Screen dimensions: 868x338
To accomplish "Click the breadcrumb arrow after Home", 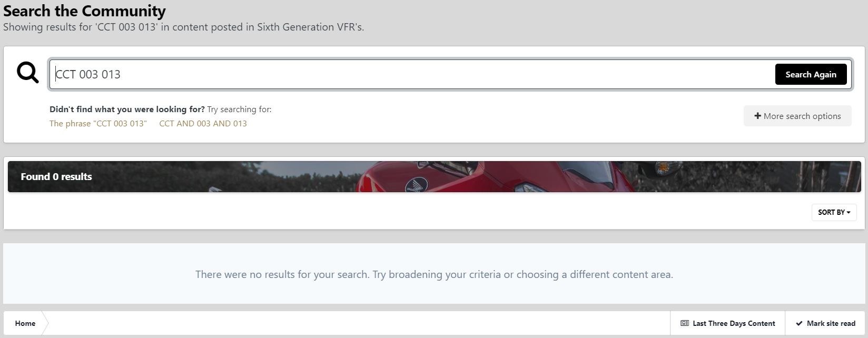I will (45, 323).
